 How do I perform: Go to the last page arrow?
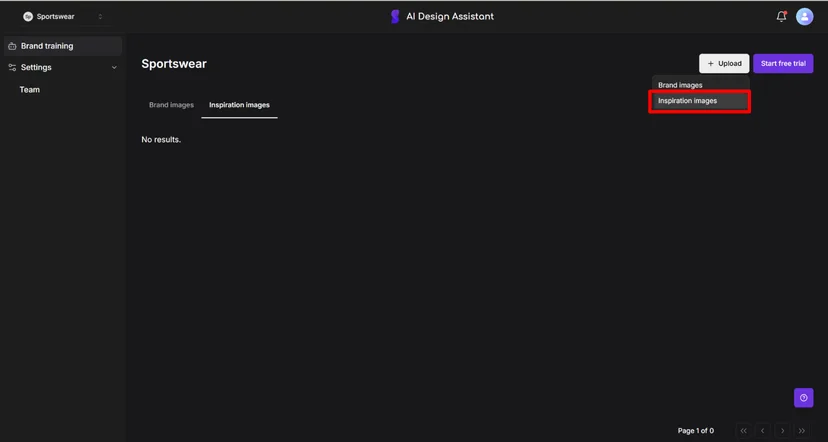802,430
